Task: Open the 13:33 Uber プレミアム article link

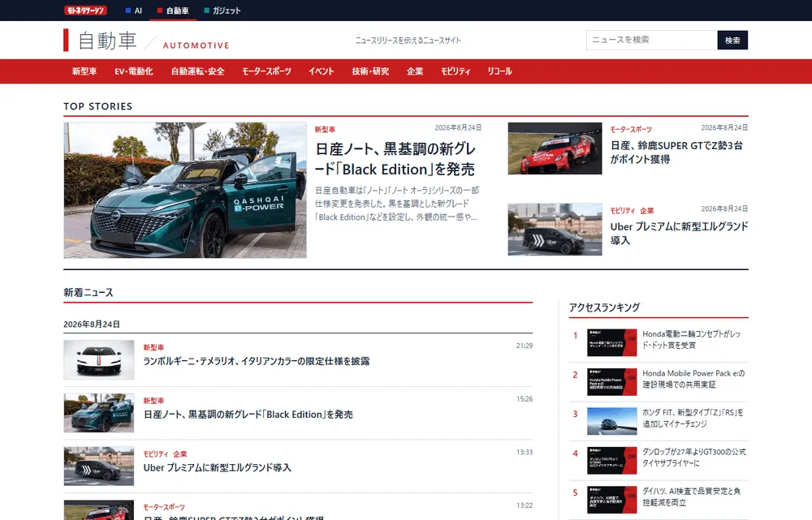Action: coord(218,468)
